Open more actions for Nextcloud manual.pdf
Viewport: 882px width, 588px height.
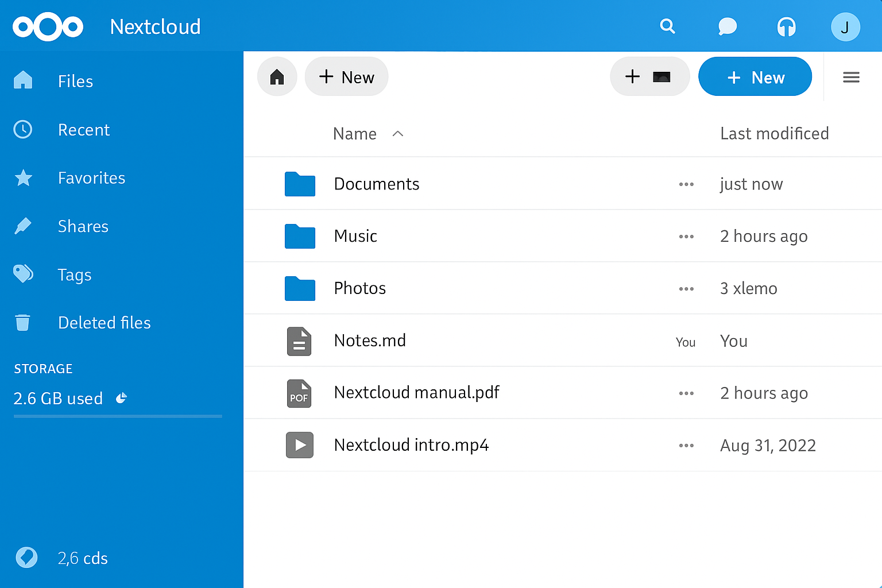pos(686,393)
